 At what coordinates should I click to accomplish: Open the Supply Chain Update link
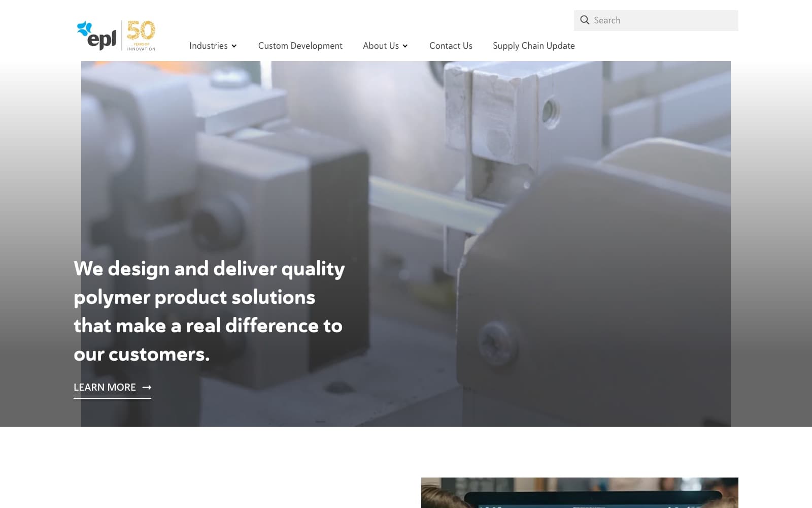tap(533, 46)
